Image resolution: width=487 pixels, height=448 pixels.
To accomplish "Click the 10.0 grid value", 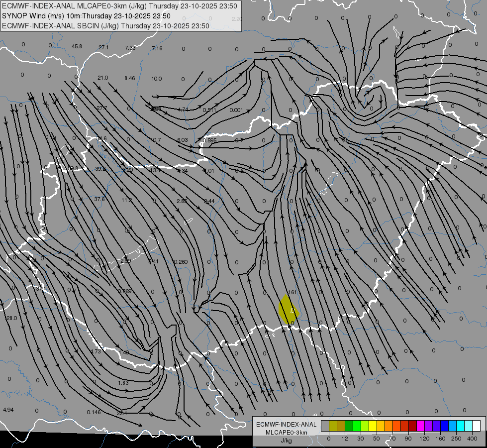I will coord(157,79).
